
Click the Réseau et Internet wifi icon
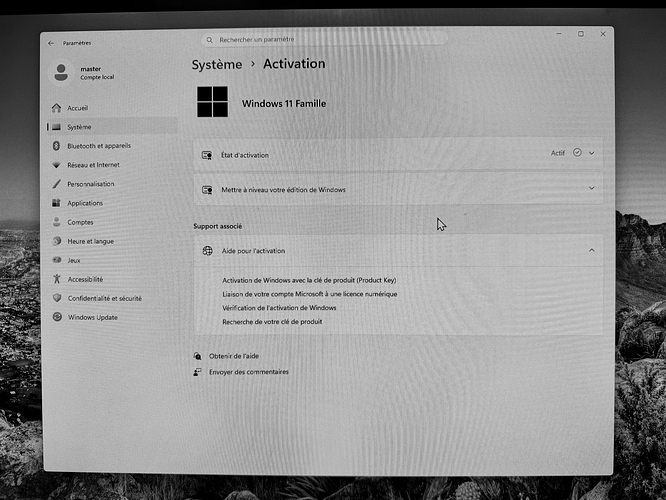(x=56, y=165)
